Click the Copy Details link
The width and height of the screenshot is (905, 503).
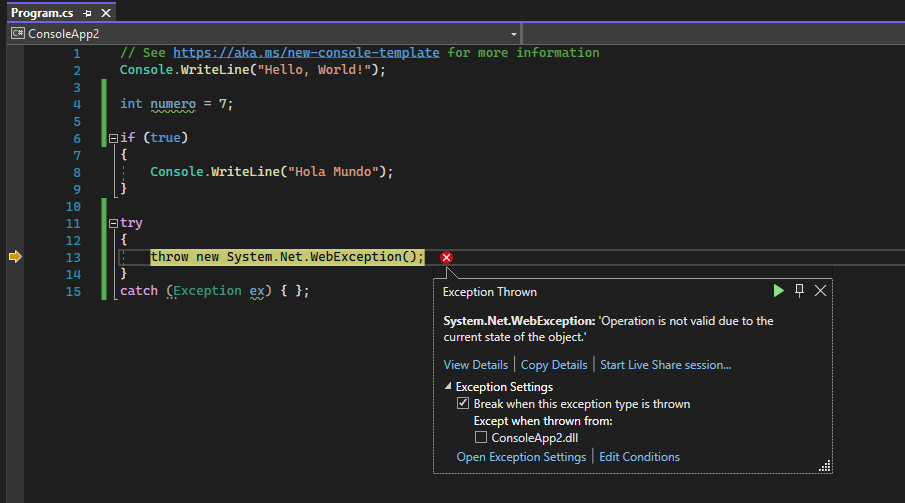(554, 365)
